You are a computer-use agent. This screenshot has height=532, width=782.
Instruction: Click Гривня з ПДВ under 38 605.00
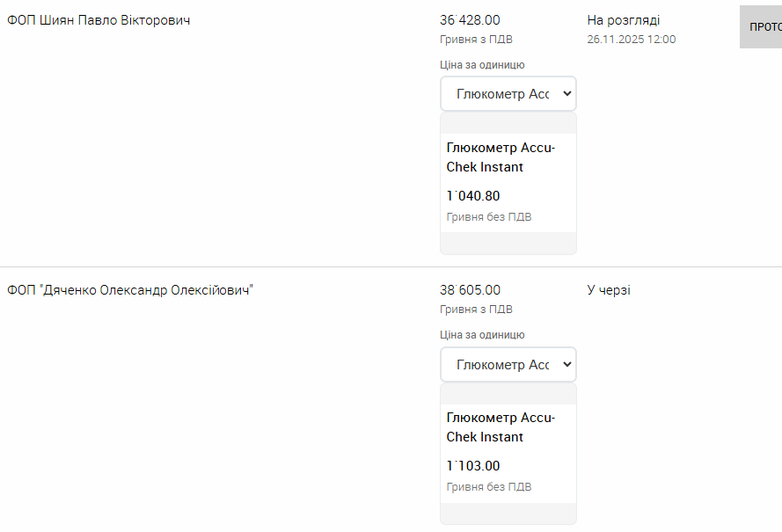[476, 309]
